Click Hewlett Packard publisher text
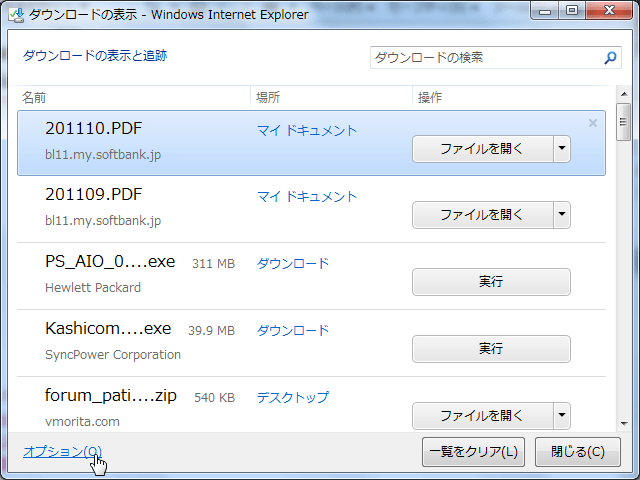The image size is (640, 480). tap(93, 288)
